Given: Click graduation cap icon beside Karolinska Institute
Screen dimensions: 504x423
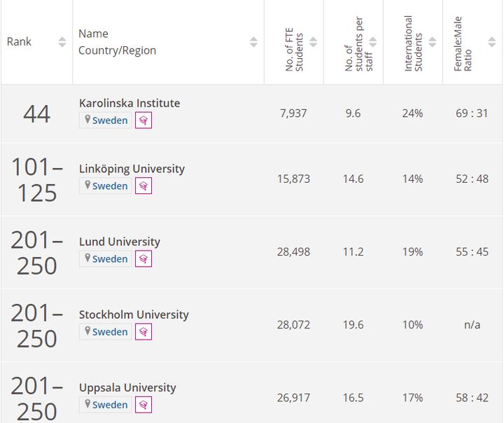Looking at the screenshot, I should click(143, 120).
